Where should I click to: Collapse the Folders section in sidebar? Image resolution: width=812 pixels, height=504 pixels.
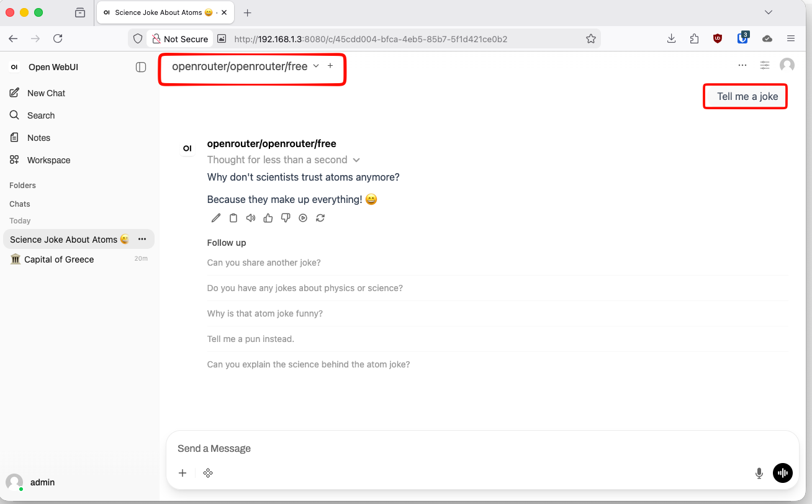(x=23, y=186)
